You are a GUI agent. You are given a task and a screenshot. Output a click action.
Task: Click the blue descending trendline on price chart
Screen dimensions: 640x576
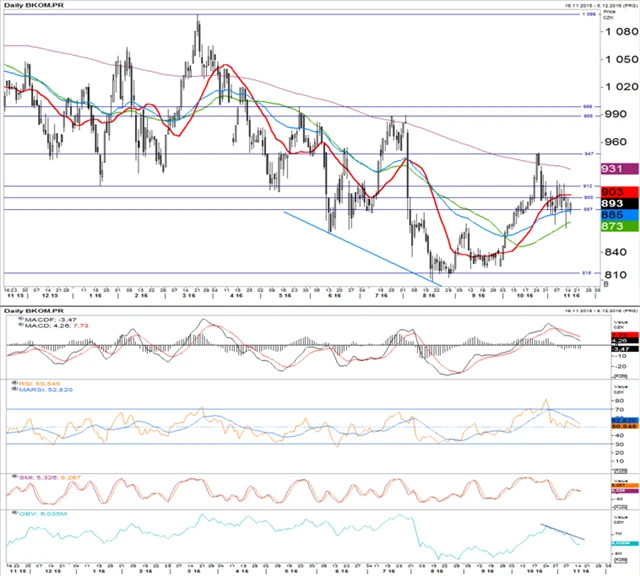click(x=362, y=249)
